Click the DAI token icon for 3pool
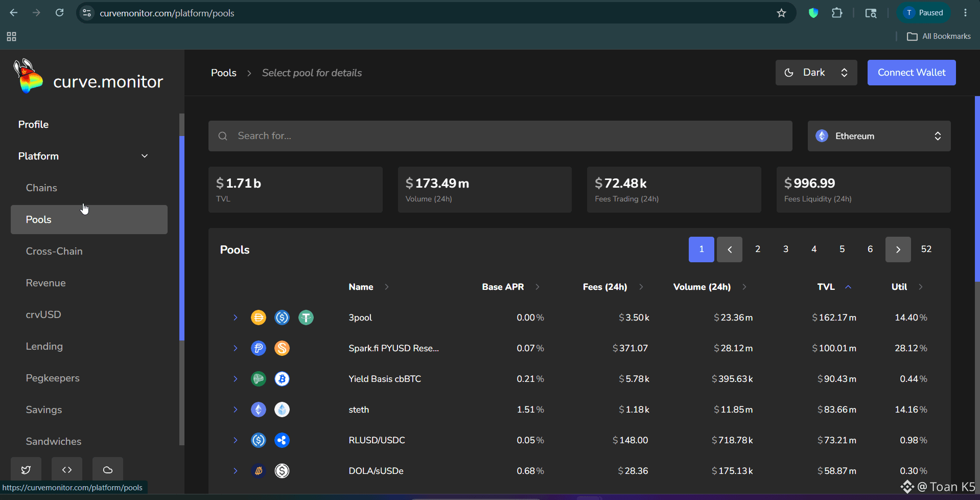This screenshot has height=500, width=980. (x=259, y=317)
